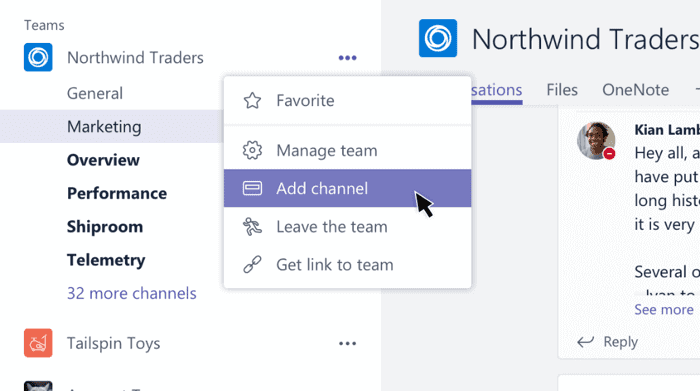Image resolution: width=700 pixels, height=391 pixels.
Task: Switch to the Conversations tab
Action: tap(496, 90)
